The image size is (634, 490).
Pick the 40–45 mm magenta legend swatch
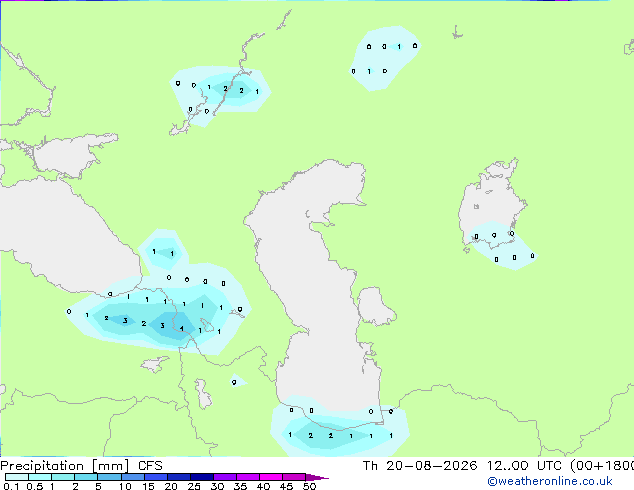(271, 477)
